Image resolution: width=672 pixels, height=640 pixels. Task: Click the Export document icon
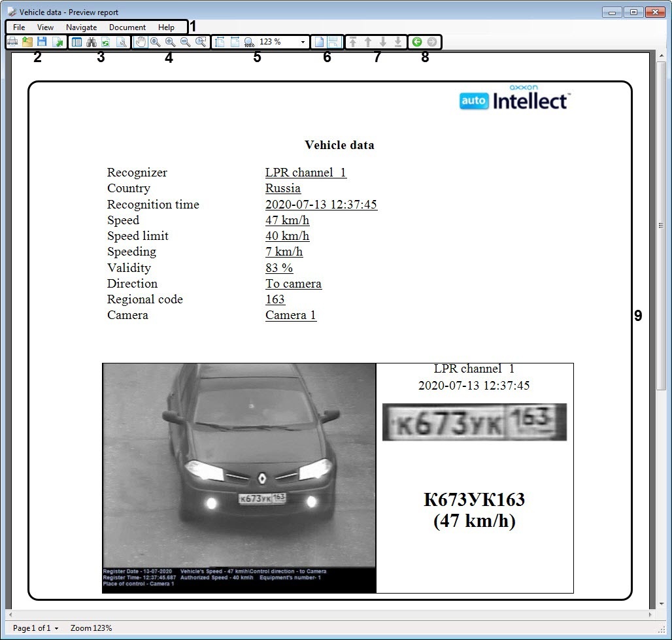tap(57, 42)
